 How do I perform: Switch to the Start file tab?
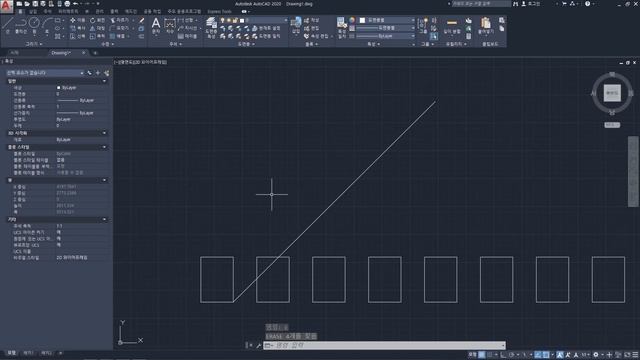pyautogui.click(x=15, y=53)
